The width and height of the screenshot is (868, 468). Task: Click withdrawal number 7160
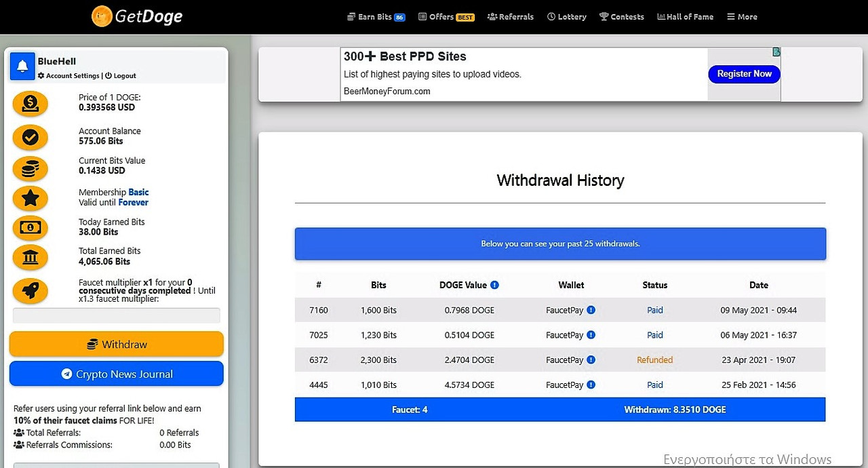318,310
